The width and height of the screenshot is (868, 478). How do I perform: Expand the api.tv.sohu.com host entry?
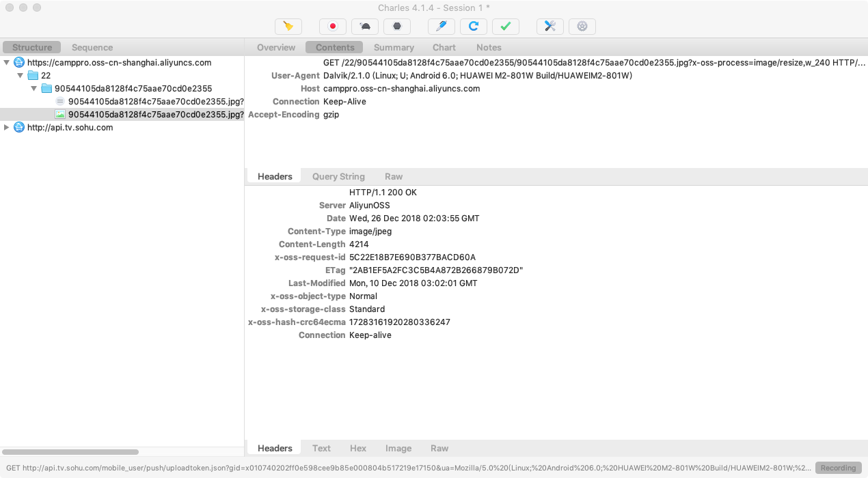[x=6, y=127]
